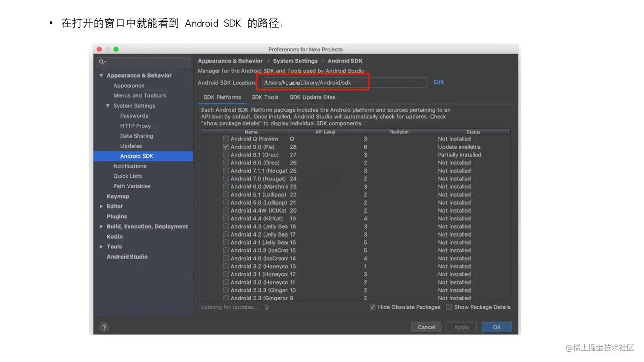Enable Show Package Details
Viewport: 644px width, 362px height.
(x=449, y=307)
